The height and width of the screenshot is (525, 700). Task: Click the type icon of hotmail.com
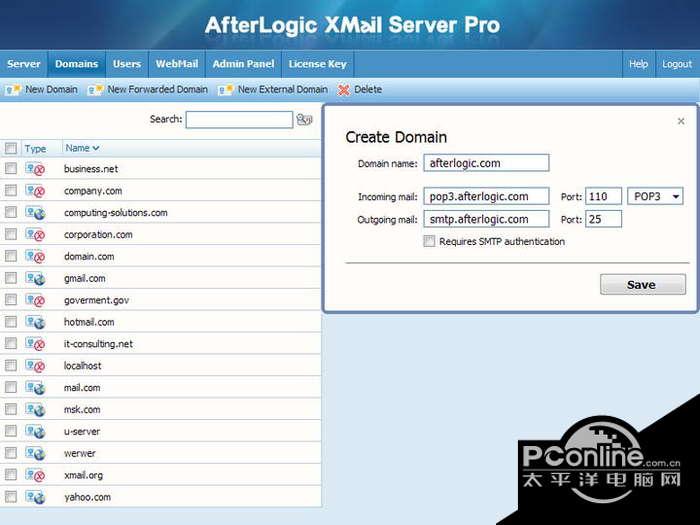(35, 322)
